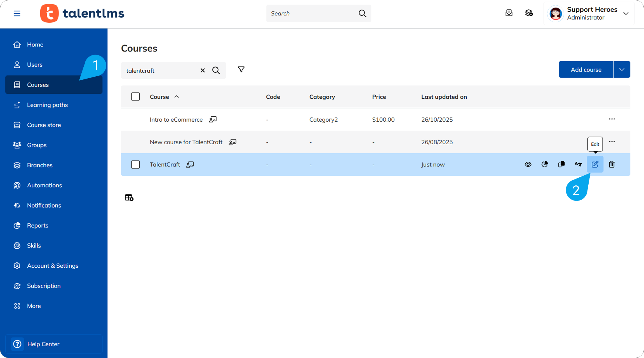Open the Help Center

click(43, 344)
